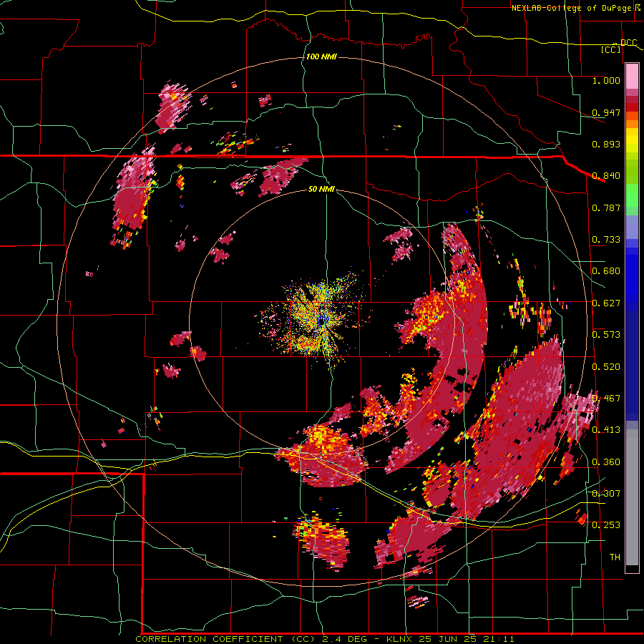Click the 0.893 scale value
The height and width of the screenshot is (644, 644).
tap(606, 144)
